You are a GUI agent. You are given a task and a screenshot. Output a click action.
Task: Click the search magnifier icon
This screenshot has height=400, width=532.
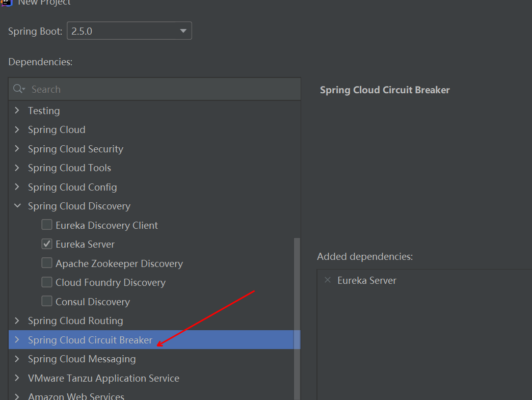coord(19,89)
